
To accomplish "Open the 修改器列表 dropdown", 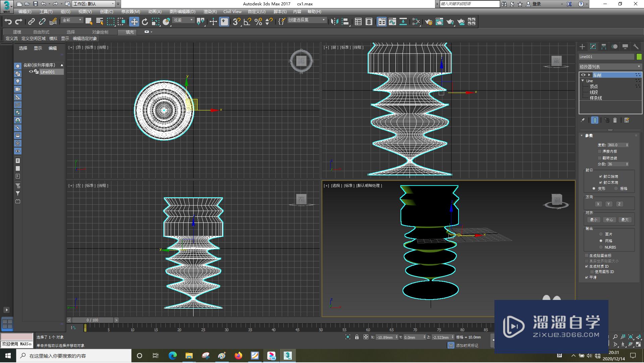I will tap(610, 67).
